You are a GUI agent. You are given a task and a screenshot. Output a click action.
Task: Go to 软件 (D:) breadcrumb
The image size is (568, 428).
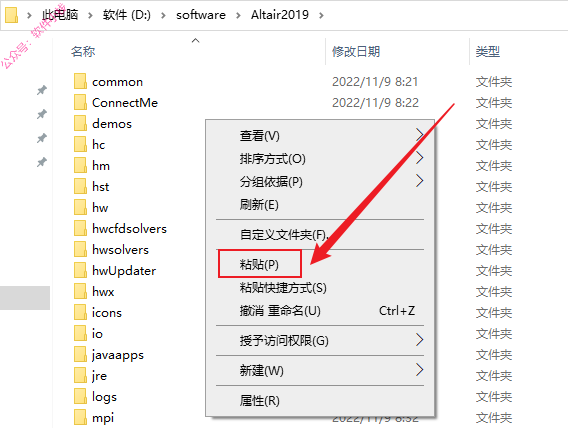point(126,15)
